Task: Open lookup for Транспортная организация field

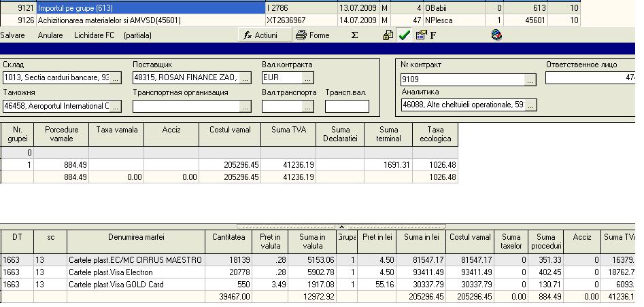Action: (245, 107)
